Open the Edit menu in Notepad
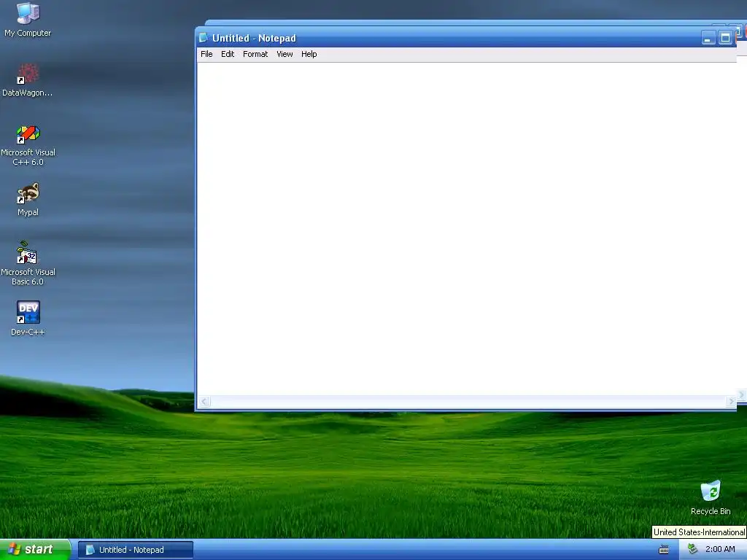This screenshot has height=560, width=747. click(x=228, y=54)
